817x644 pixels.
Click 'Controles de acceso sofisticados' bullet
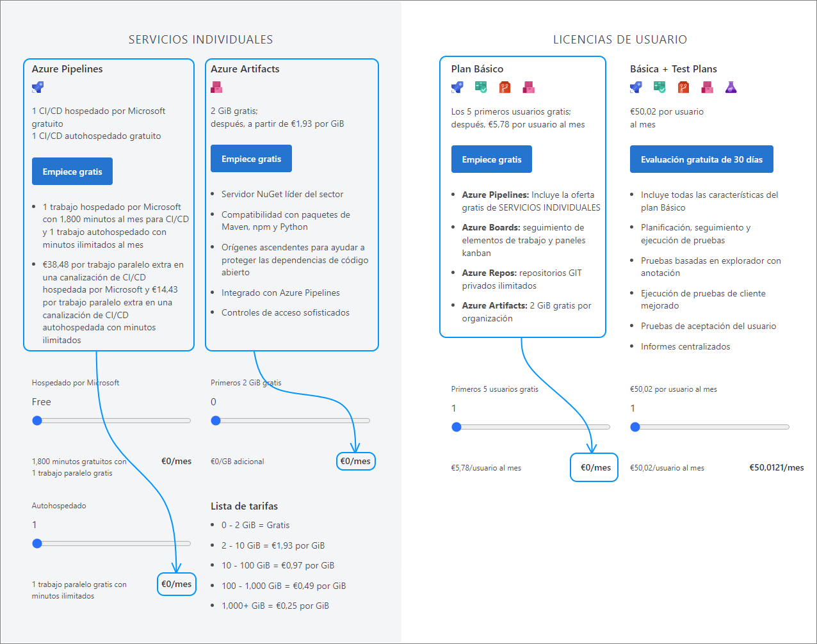[x=286, y=312]
